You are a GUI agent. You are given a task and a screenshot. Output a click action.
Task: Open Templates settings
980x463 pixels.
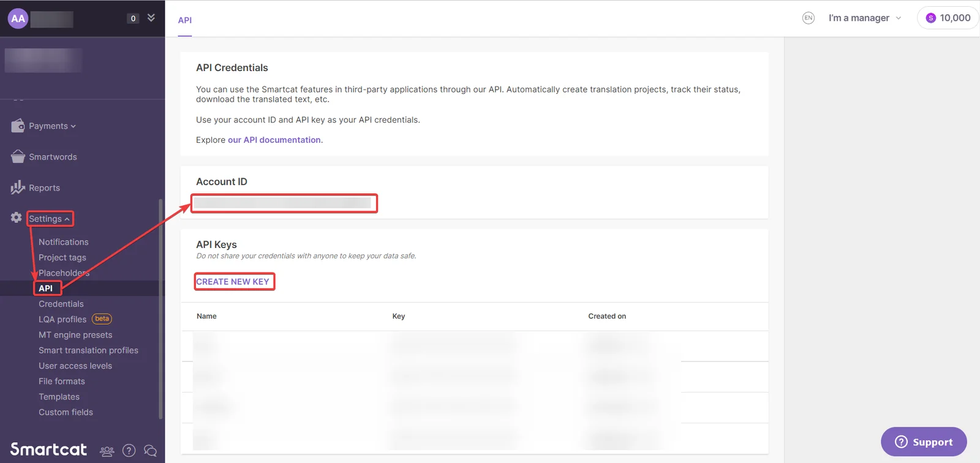point(59,397)
